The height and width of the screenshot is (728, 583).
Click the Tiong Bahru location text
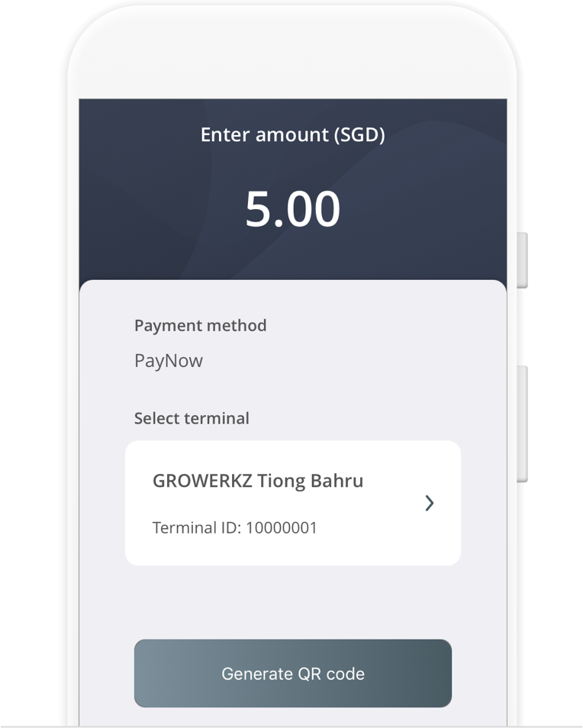pos(310,481)
